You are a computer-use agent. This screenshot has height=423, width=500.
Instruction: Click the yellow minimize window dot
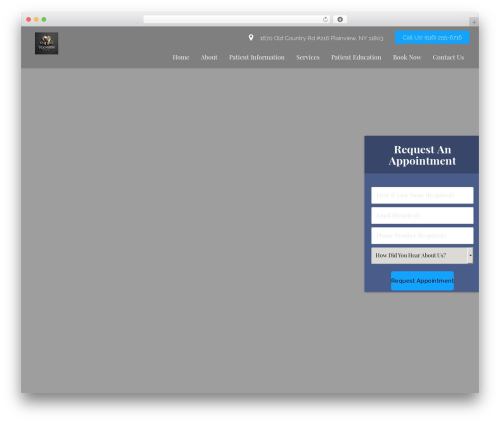point(36,20)
